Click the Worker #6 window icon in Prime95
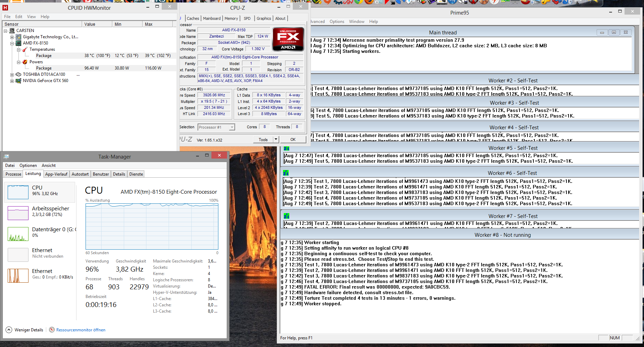Image resolution: width=644 pixels, height=347 pixels. point(286,173)
